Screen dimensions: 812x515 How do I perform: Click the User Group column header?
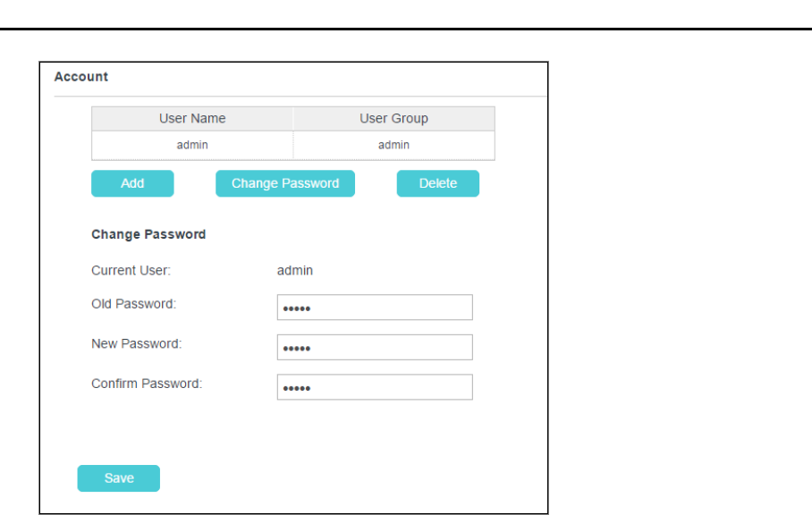(x=393, y=119)
